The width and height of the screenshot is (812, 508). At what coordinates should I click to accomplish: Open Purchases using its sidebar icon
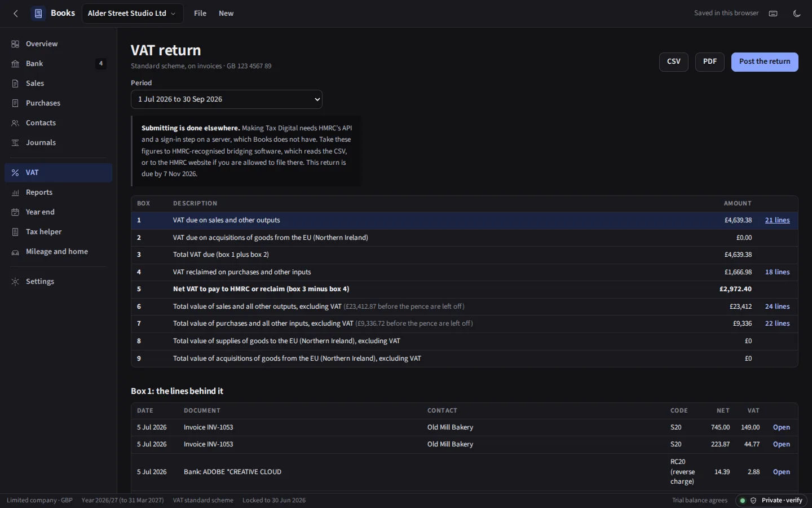click(x=15, y=103)
